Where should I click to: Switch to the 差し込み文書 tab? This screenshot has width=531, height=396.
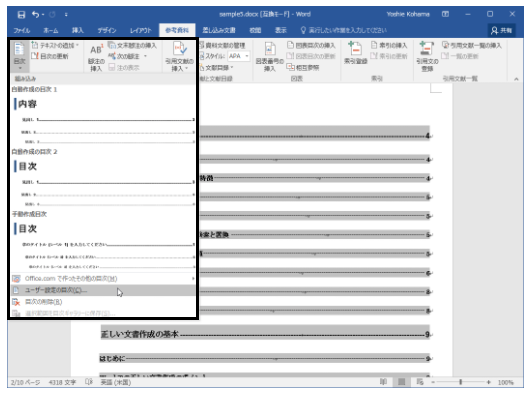tap(219, 30)
